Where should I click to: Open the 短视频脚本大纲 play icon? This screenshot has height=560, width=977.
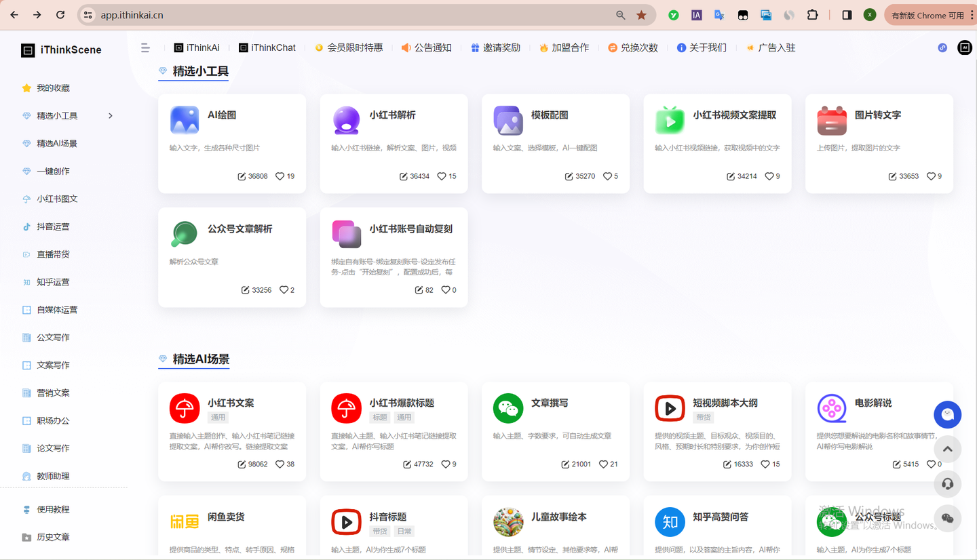click(670, 408)
